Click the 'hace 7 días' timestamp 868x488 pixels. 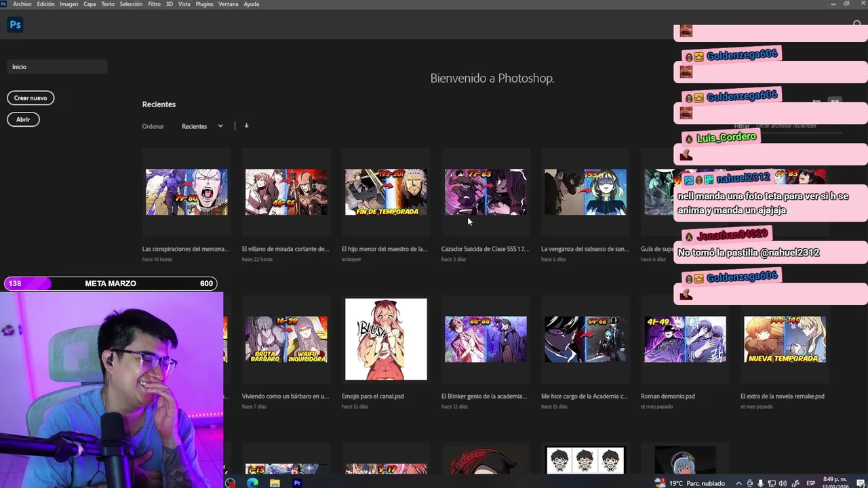tap(254, 406)
